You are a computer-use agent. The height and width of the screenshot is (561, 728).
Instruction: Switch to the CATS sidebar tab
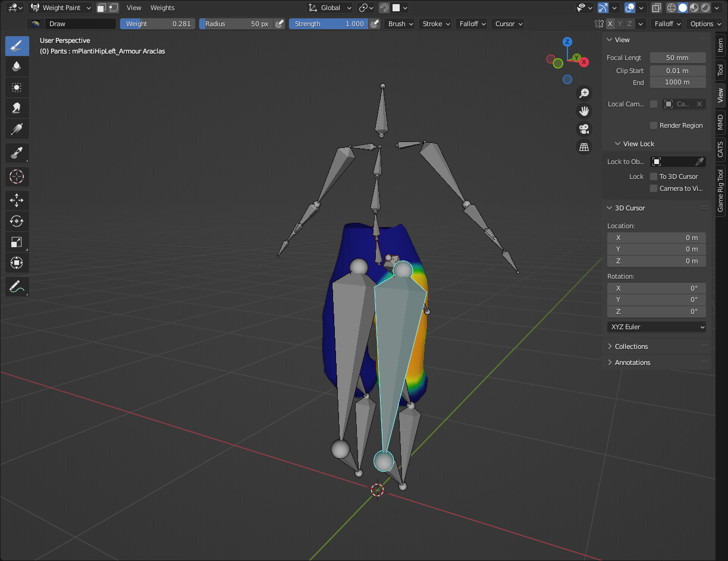(720, 149)
